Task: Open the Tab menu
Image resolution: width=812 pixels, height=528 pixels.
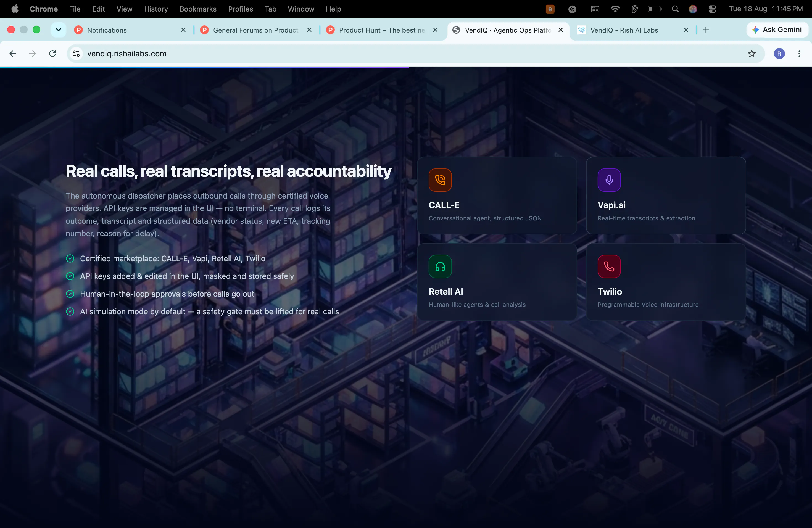Action: [x=270, y=9]
